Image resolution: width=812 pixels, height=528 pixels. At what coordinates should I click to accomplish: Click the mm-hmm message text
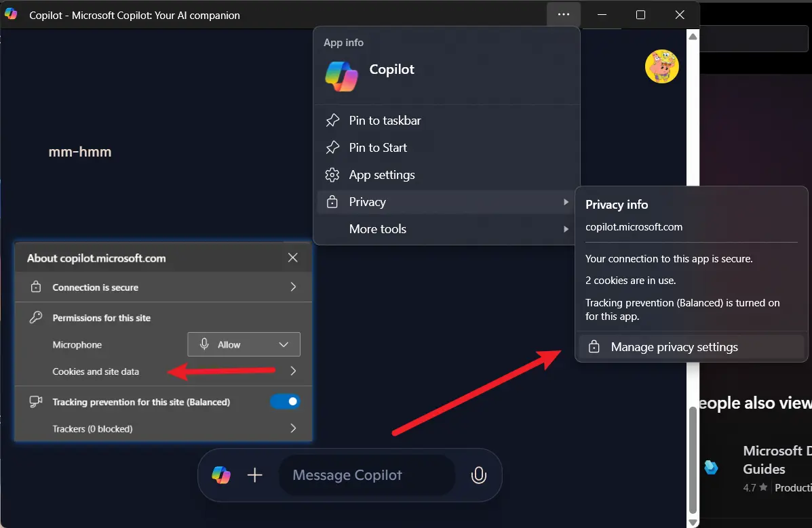tap(80, 152)
